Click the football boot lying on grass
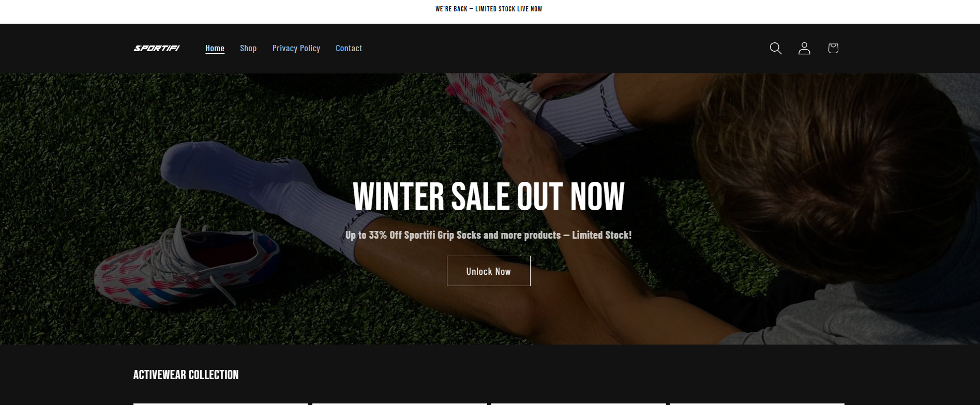The image size is (980, 405). [186, 269]
